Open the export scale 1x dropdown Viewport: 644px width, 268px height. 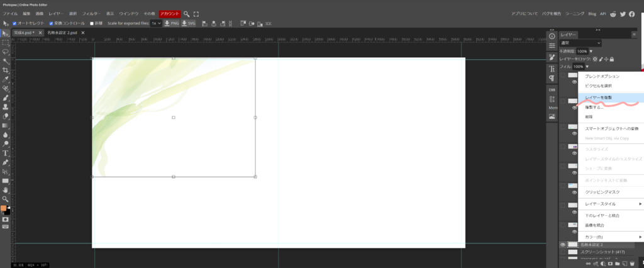click(155, 23)
